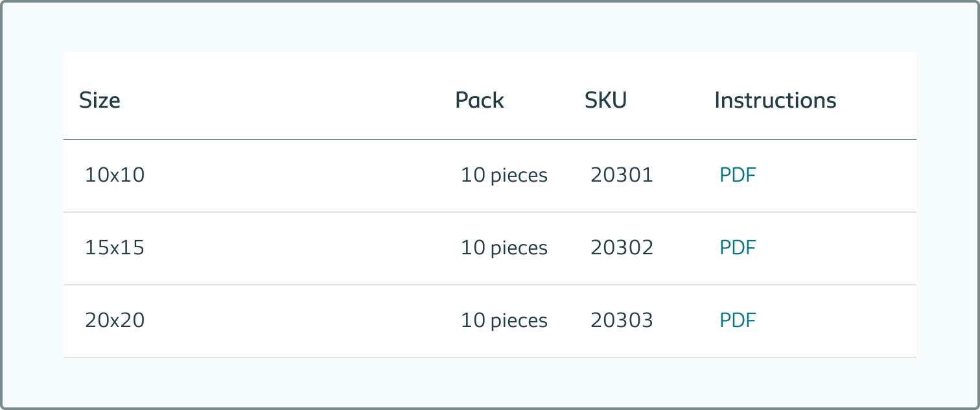Click "10 pieces" in the 20x20 row

pos(504,320)
